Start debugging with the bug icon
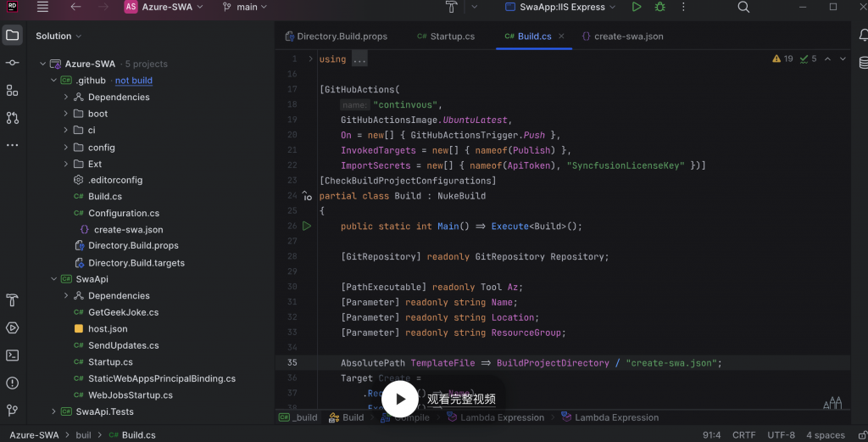 (x=659, y=7)
